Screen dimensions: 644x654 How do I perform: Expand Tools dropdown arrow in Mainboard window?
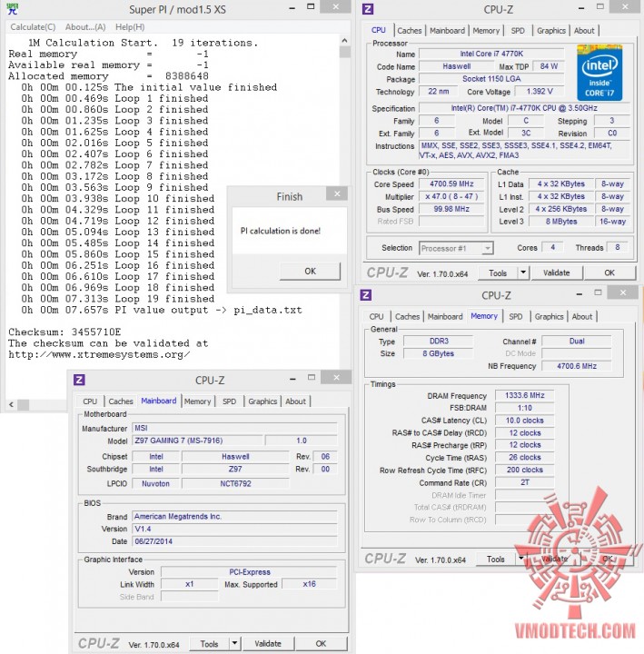[234, 644]
